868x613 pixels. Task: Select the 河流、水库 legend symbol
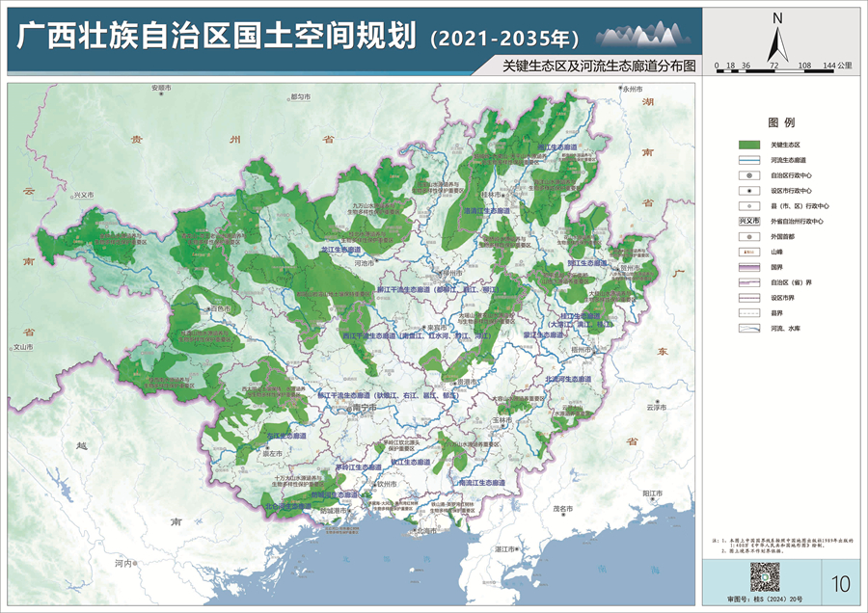point(748,327)
